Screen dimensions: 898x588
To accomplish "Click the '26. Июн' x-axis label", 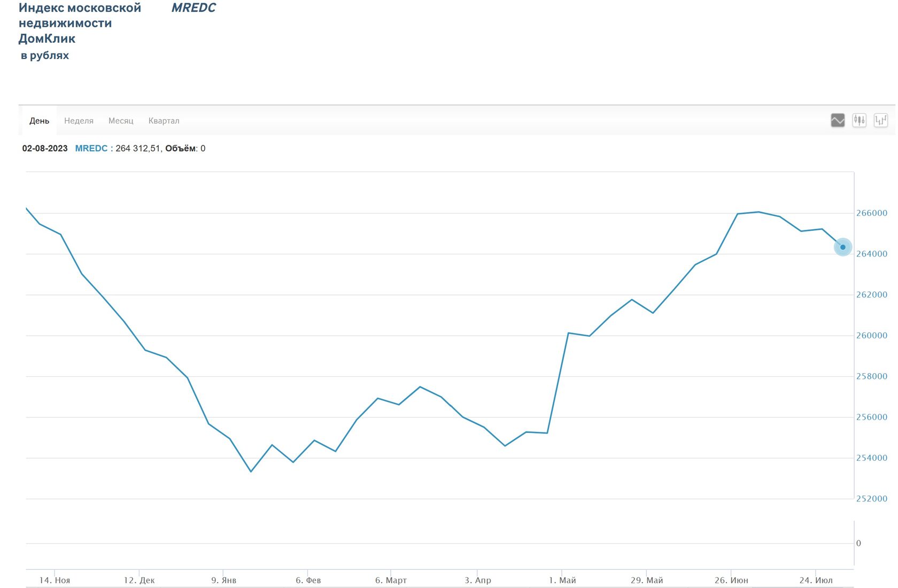I will pos(731,580).
